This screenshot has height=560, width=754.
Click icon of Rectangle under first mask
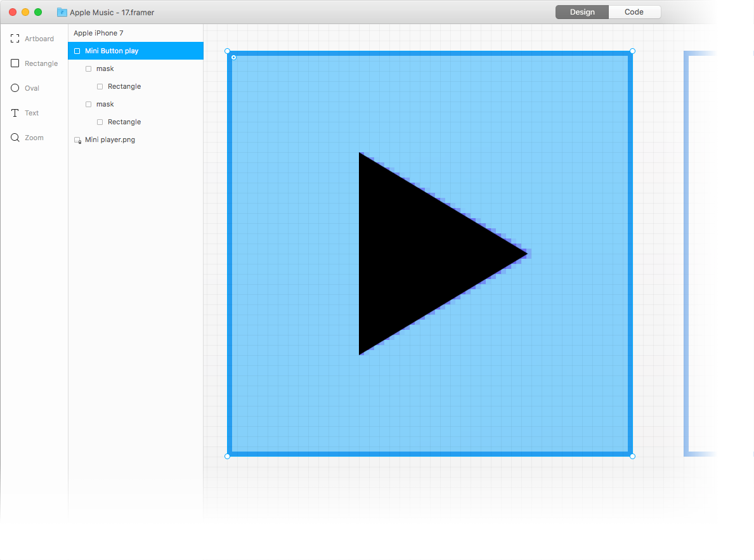[100, 87]
